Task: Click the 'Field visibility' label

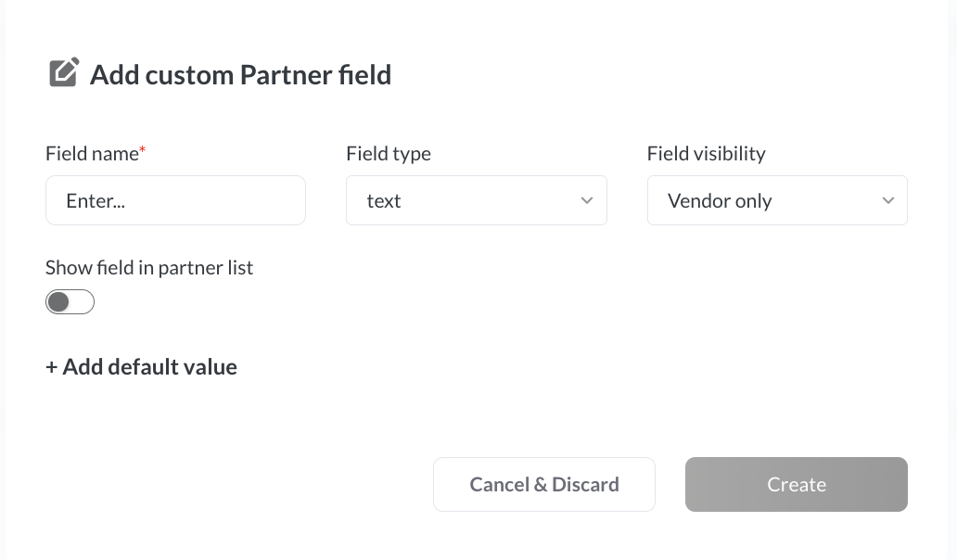Action: tap(706, 154)
